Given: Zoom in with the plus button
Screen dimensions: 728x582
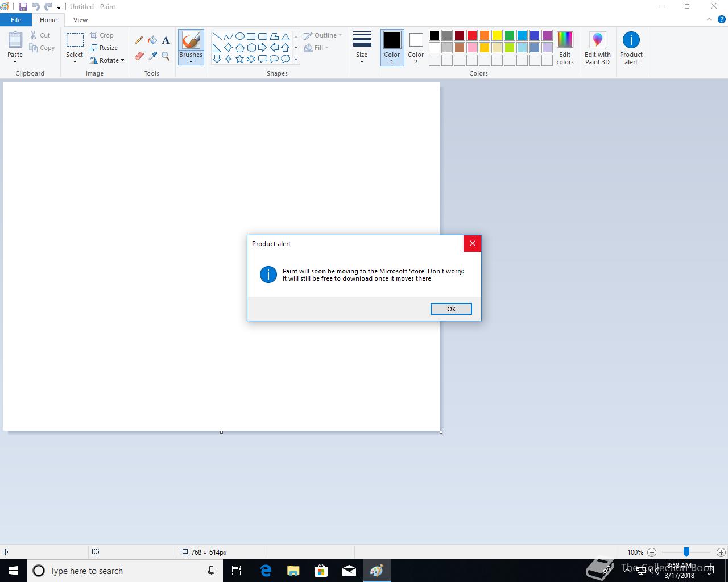Looking at the screenshot, I should (721, 552).
